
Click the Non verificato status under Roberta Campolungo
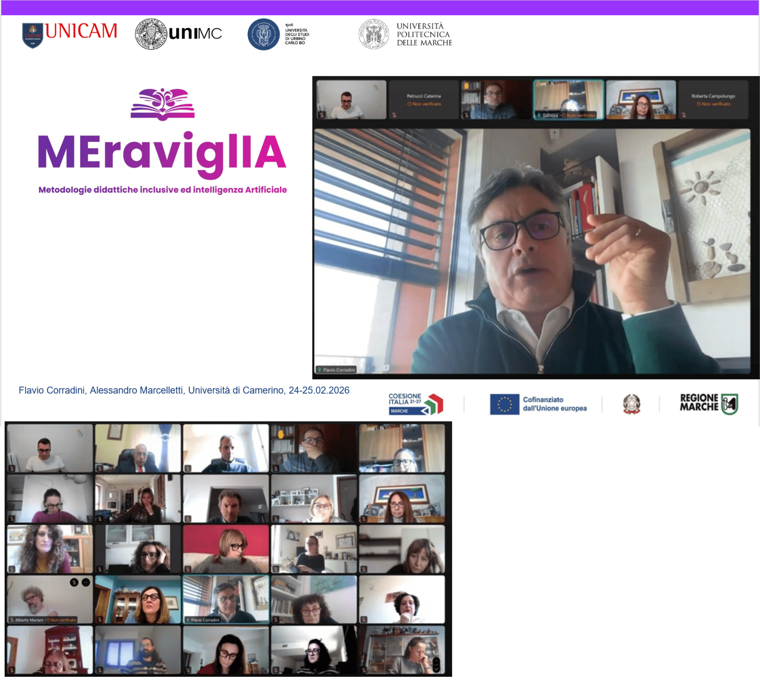pyautogui.click(x=713, y=104)
